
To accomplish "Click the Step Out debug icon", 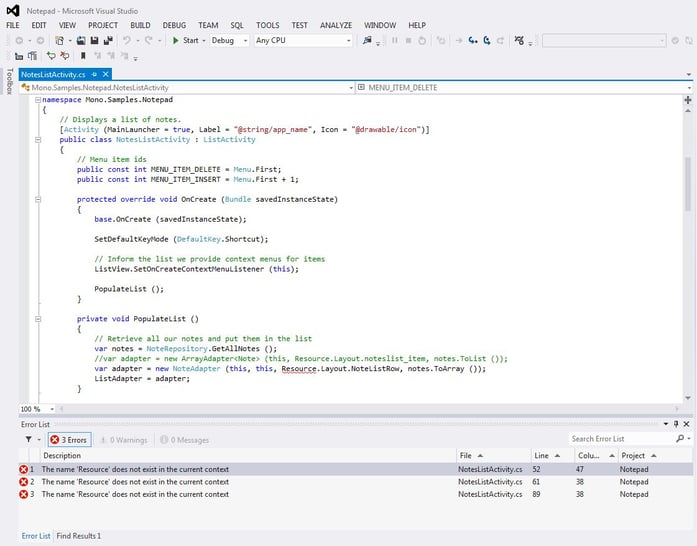I will (501, 40).
